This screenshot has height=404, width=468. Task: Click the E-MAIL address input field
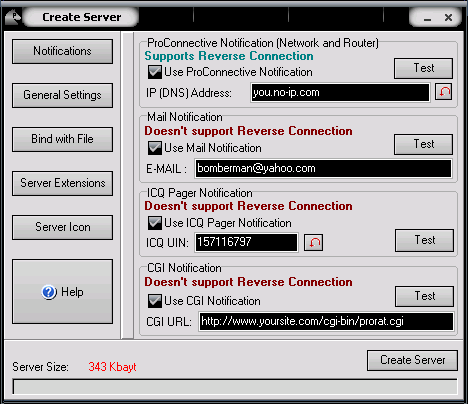click(x=323, y=168)
